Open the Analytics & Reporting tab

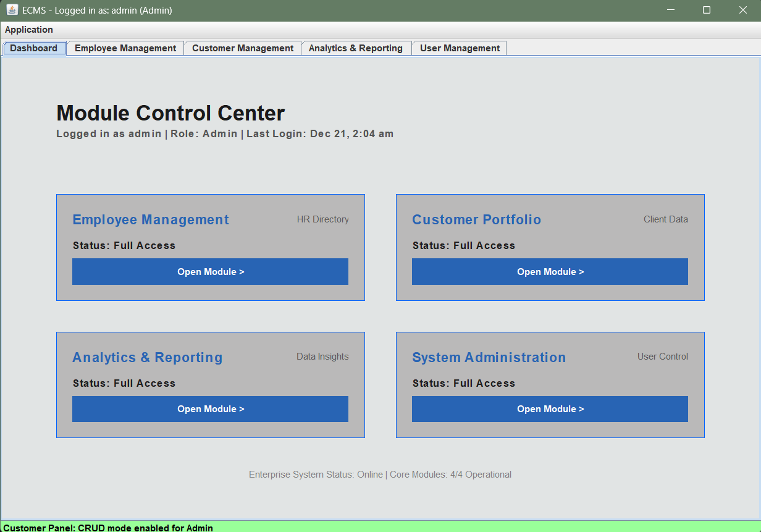coord(356,48)
